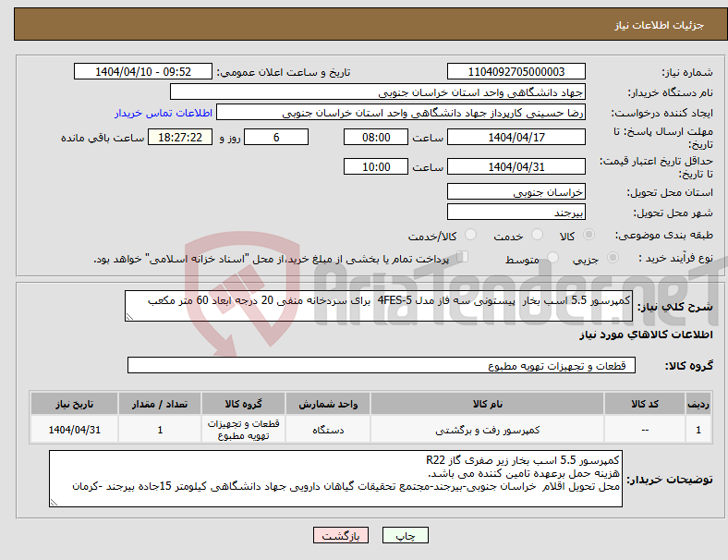Viewport: 728px width, 560px height.
Task: Select the کالا radio button
Action: [588, 235]
